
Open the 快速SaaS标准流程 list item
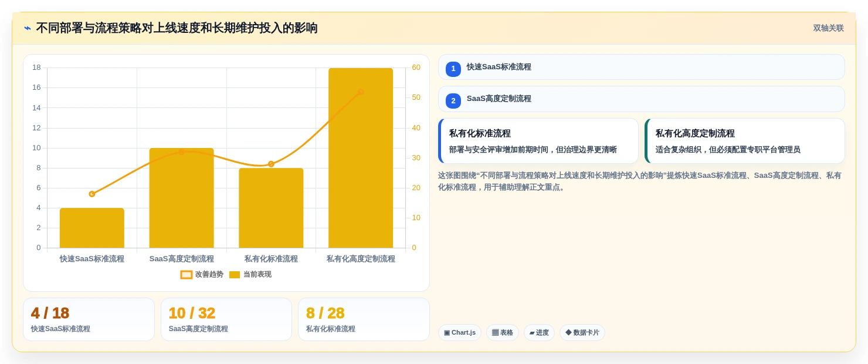click(x=642, y=67)
